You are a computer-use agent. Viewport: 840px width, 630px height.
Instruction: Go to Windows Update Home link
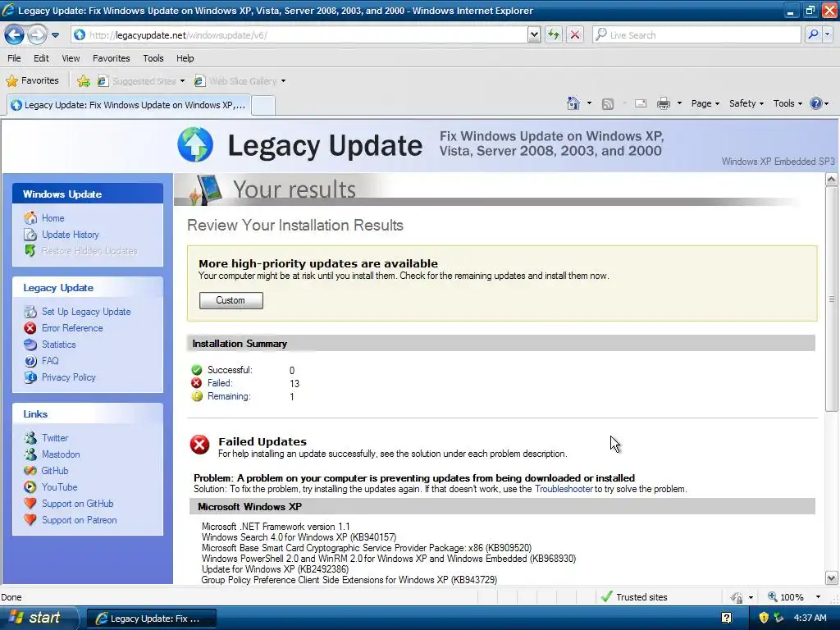click(x=53, y=218)
